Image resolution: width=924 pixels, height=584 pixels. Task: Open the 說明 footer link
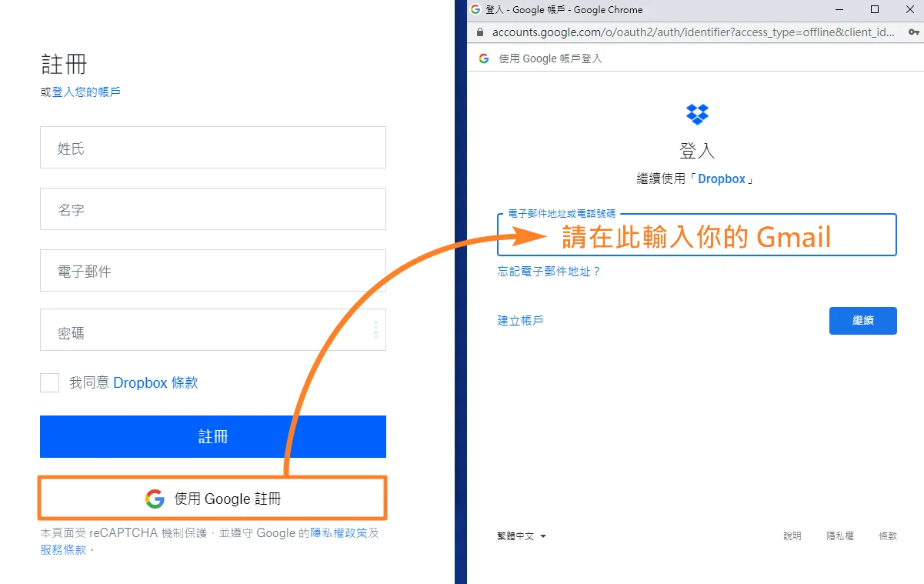[792, 536]
